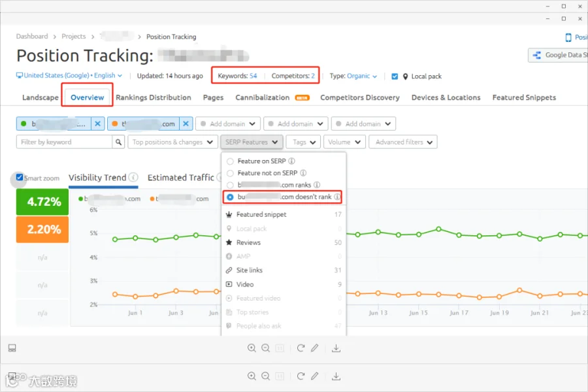Click the Filter by keyword input field
Screen dimensions: 588x392
click(x=64, y=142)
